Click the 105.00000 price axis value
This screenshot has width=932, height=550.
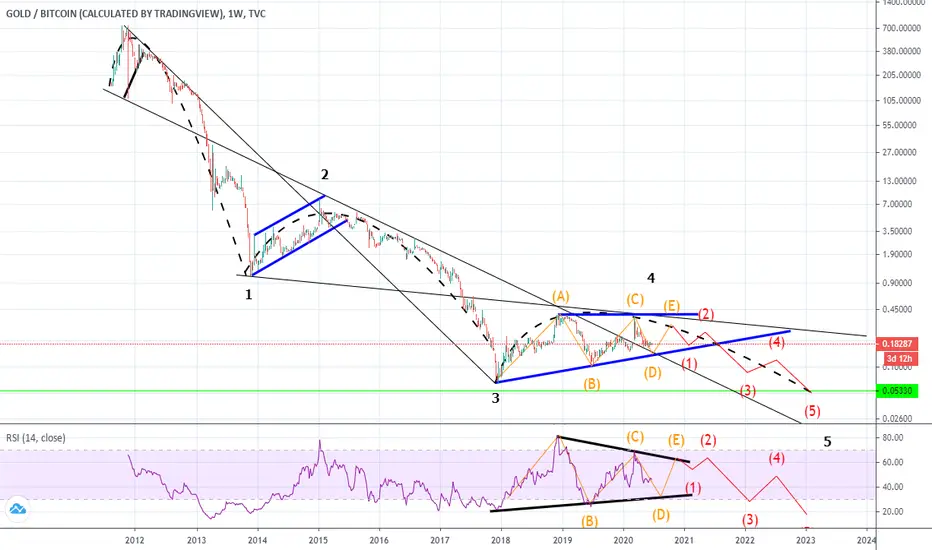[902, 100]
